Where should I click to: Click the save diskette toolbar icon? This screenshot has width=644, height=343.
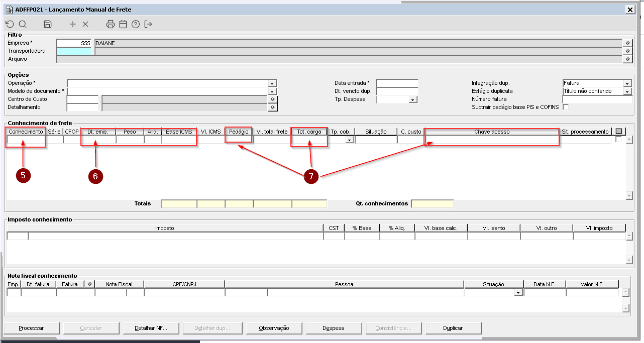tap(48, 24)
